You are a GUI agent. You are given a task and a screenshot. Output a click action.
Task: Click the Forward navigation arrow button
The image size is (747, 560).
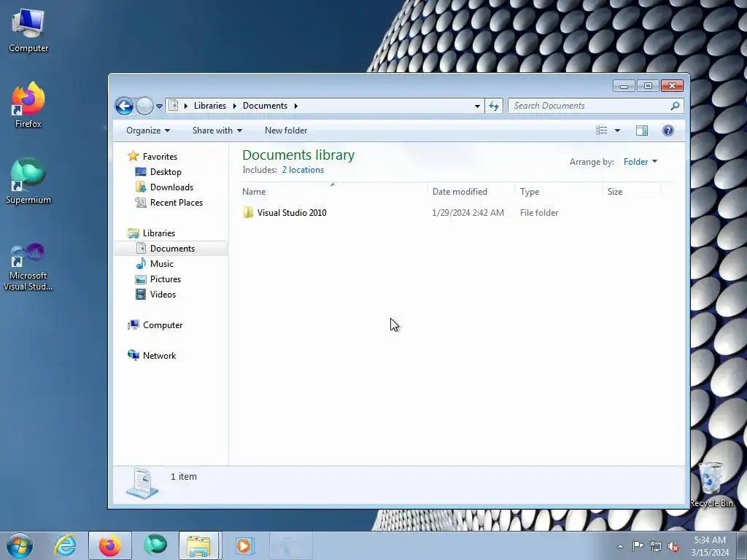pos(144,106)
